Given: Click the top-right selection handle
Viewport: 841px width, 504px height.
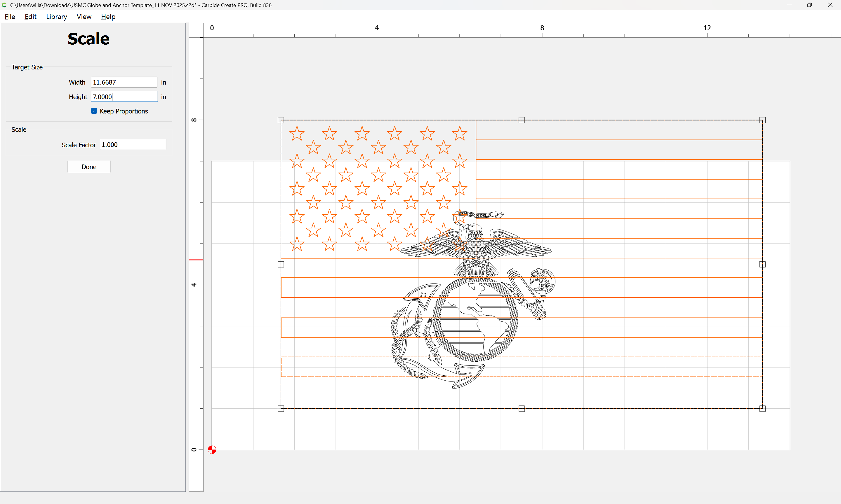Looking at the screenshot, I should pos(762,120).
